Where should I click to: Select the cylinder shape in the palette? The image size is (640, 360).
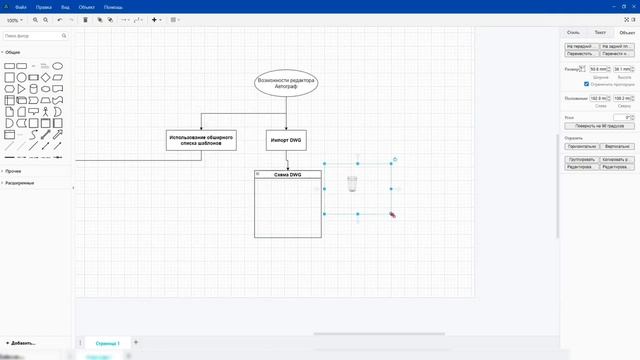tap(33, 89)
